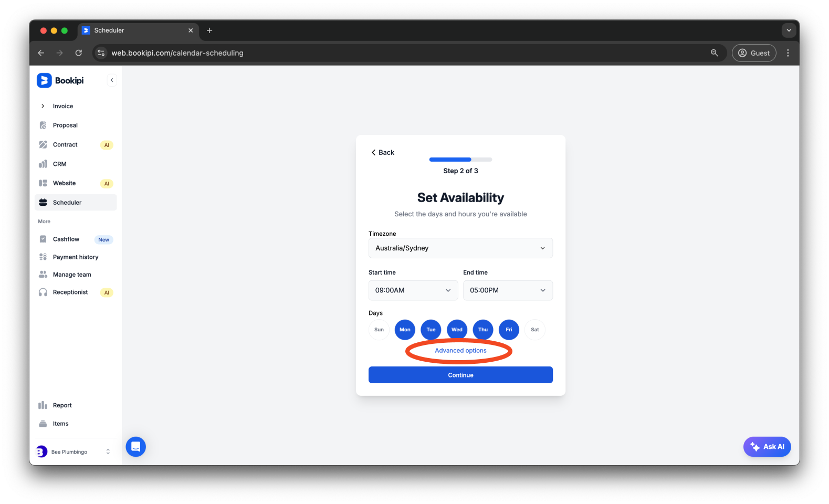829x504 pixels.
Task: Click the Payment history icon
Action: click(43, 257)
